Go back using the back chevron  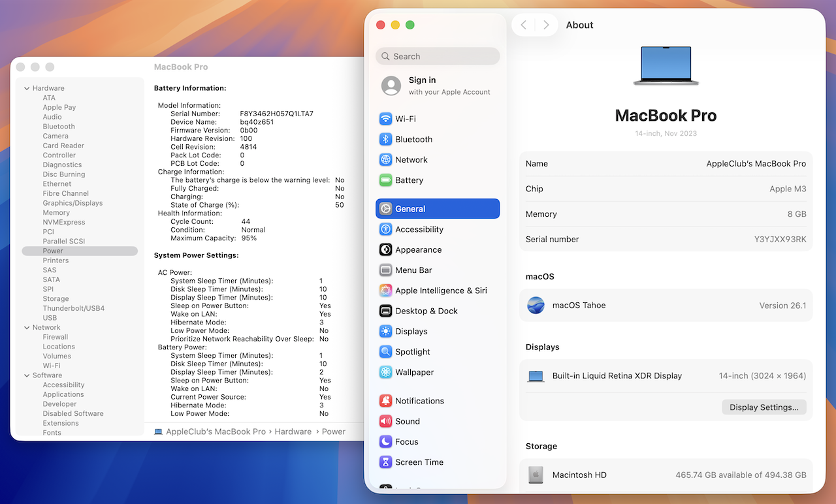click(523, 25)
